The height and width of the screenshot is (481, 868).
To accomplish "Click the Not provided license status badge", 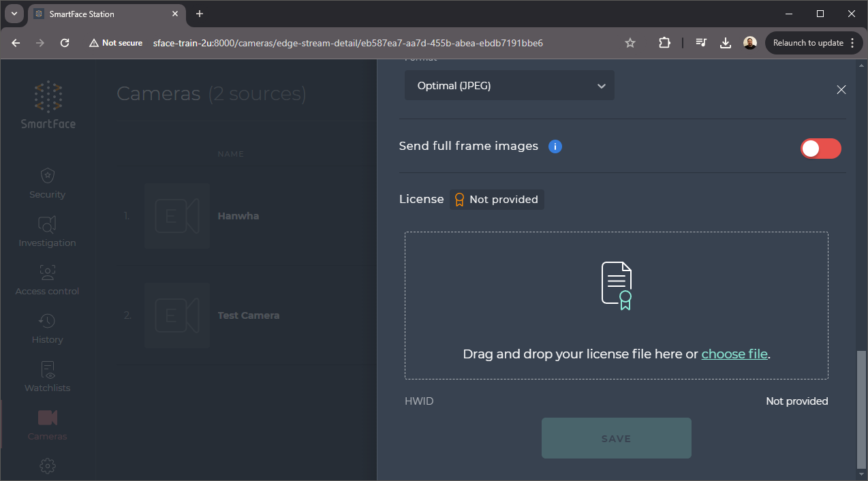I will click(497, 200).
